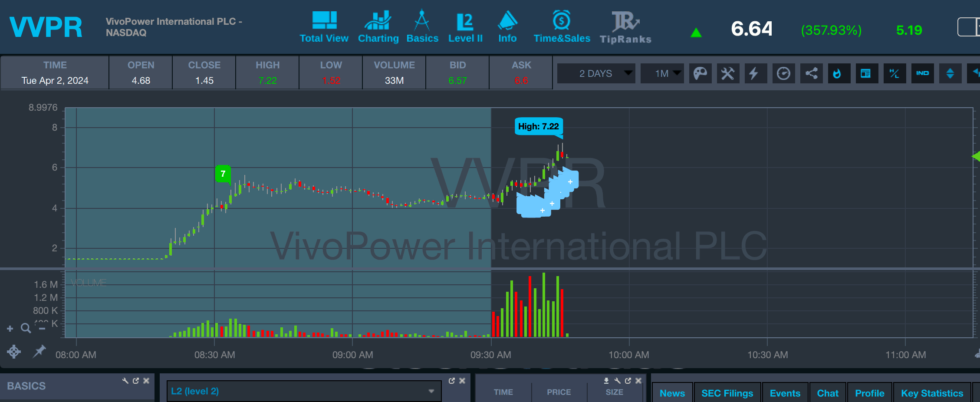The height and width of the screenshot is (402, 980).
Task: Pop out the Time & Sales panel
Action: [628, 381]
